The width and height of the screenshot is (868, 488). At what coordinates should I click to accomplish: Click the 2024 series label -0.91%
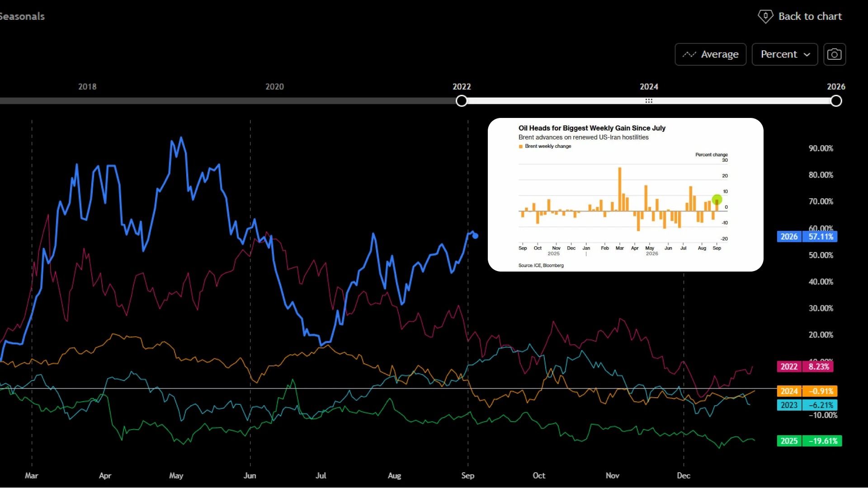[x=807, y=391]
